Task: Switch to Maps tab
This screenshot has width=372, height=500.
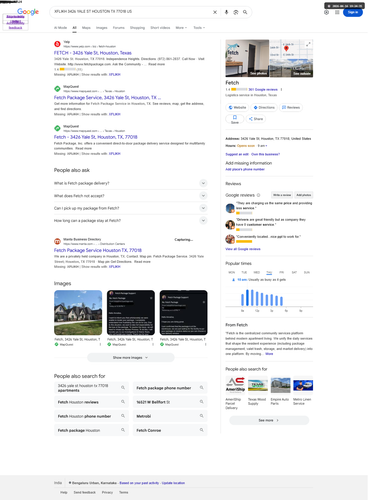Action: (86, 28)
